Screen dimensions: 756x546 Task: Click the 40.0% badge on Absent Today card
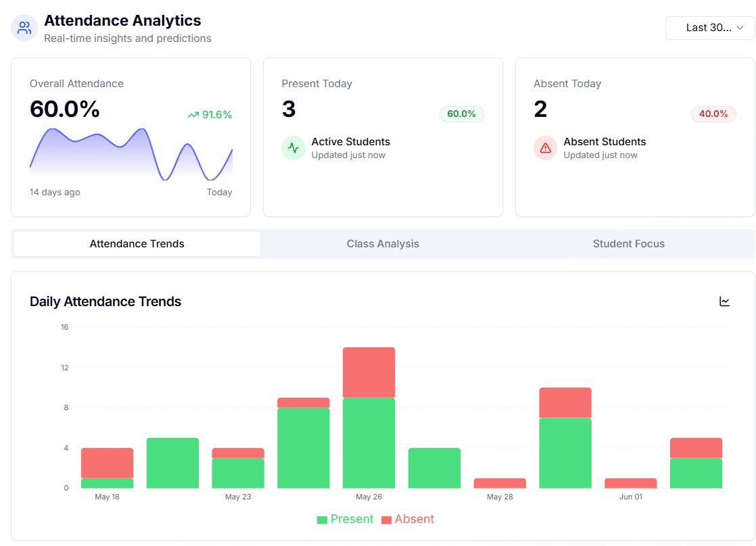[x=713, y=114]
